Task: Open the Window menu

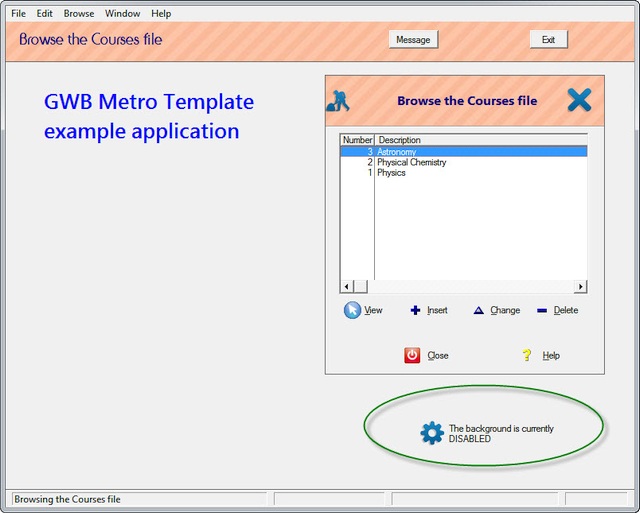Action: point(122,13)
